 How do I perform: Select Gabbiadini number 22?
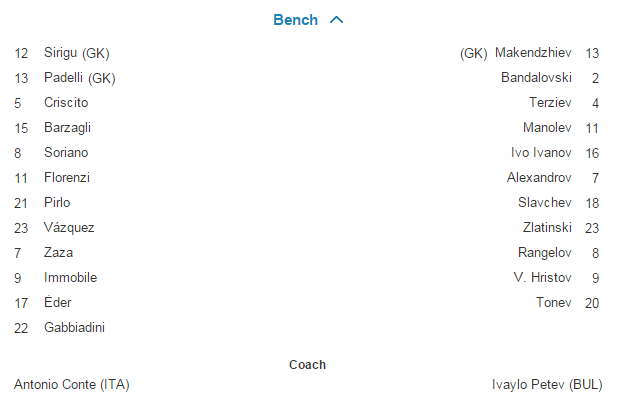pos(74,328)
